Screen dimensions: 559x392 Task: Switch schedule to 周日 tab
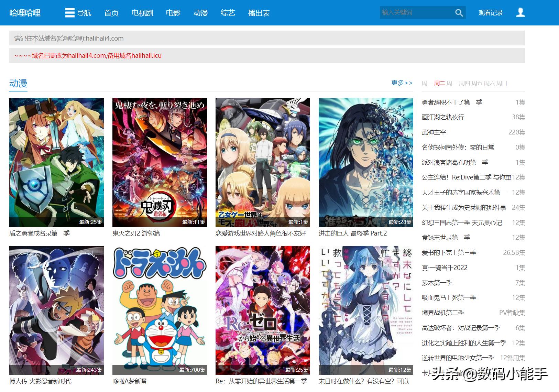pyautogui.click(x=501, y=83)
